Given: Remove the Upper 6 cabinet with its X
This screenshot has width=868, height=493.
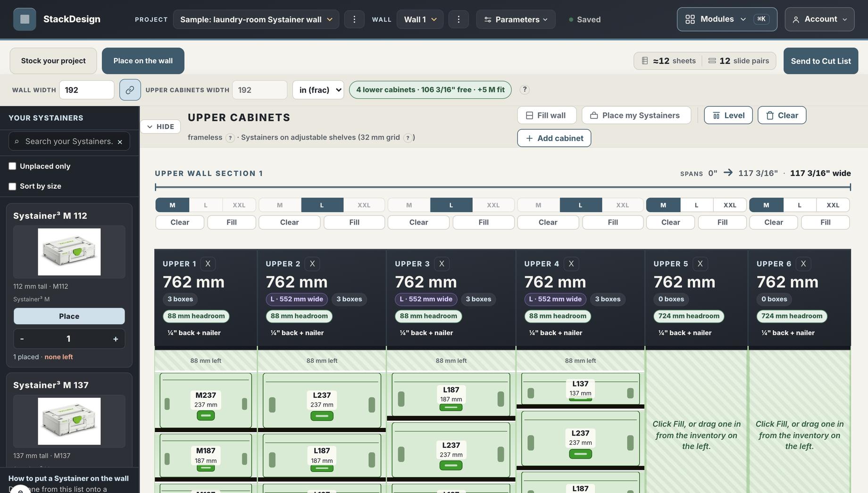Looking at the screenshot, I should pyautogui.click(x=803, y=264).
